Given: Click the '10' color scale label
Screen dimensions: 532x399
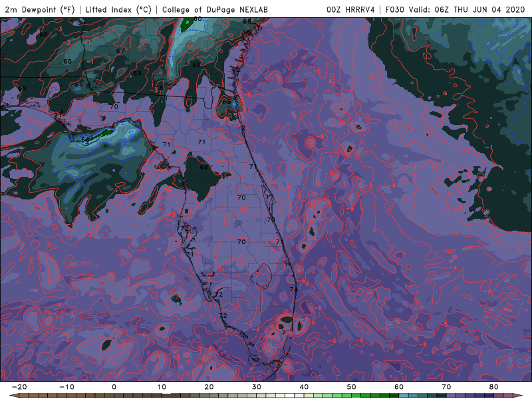Looking at the screenshot, I should tap(162, 387).
